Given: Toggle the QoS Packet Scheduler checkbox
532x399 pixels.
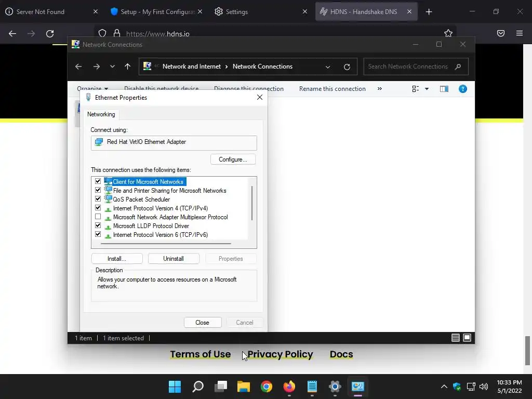Looking at the screenshot, I should click(98, 199).
